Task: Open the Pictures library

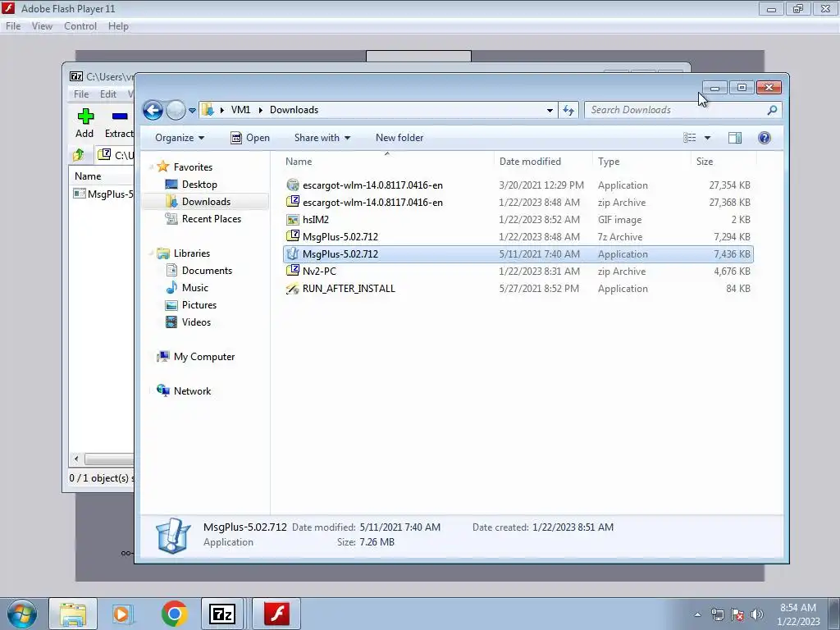Action: (x=199, y=305)
